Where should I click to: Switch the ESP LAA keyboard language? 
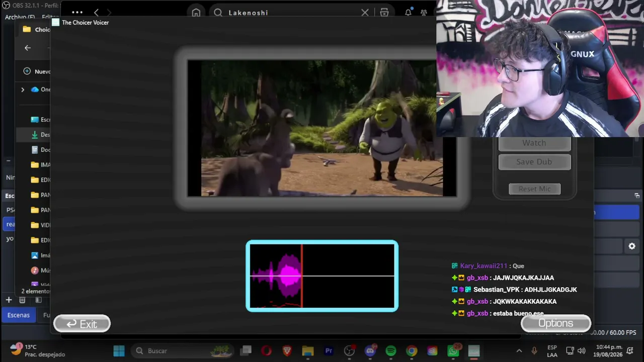click(x=552, y=351)
